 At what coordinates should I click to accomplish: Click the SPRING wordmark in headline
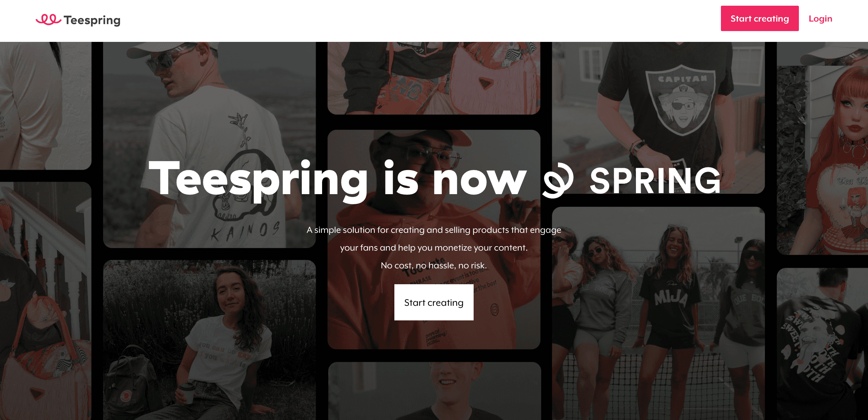pos(655,181)
